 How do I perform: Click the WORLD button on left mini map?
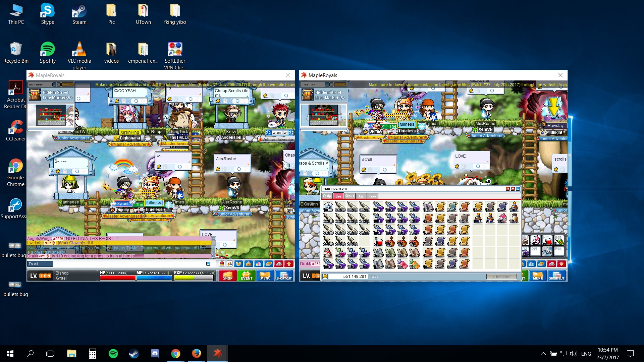(67, 84)
